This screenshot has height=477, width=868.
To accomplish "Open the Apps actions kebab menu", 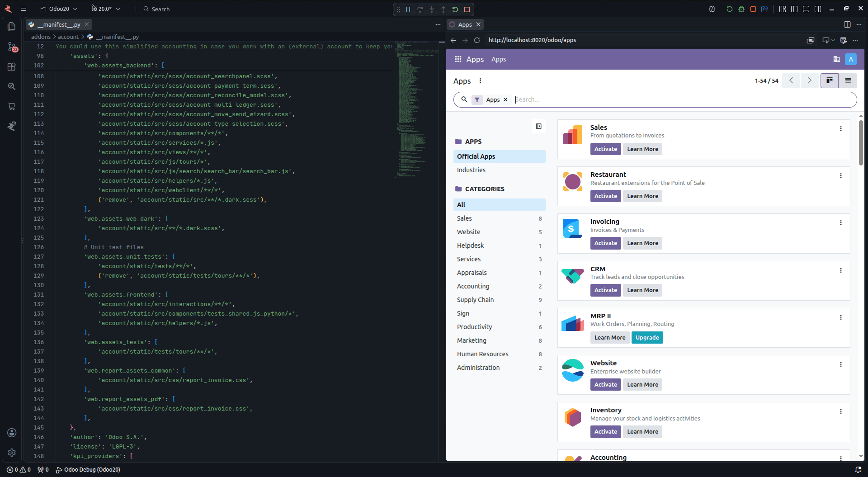I will 480,81.
